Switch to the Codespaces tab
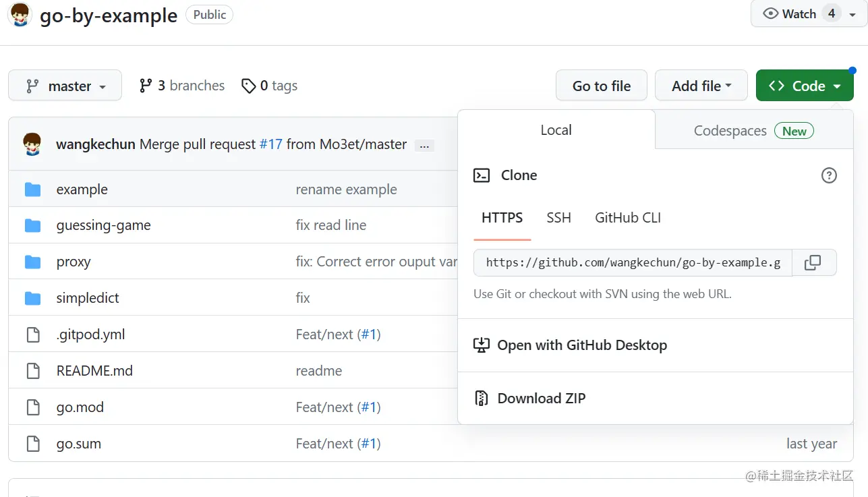 (x=753, y=131)
